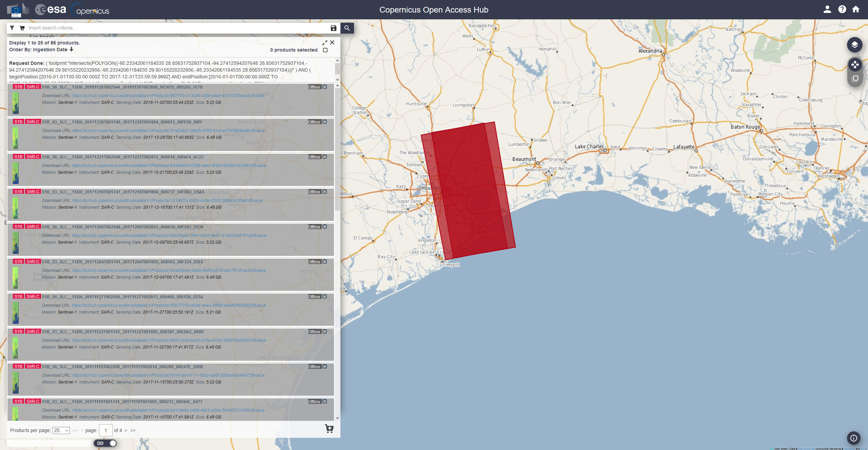Select product ending 00F563_D539 checkbox

(x=325, y=227)
